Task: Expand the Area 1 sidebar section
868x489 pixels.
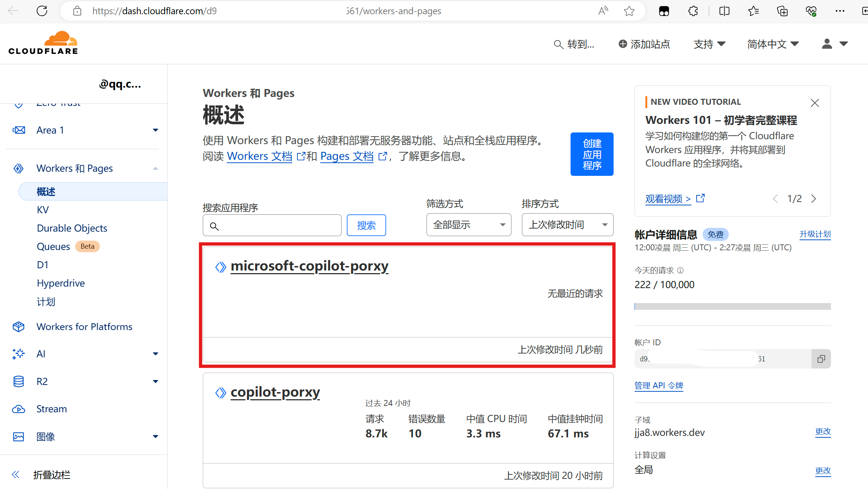Action: (x=155, y=130)
